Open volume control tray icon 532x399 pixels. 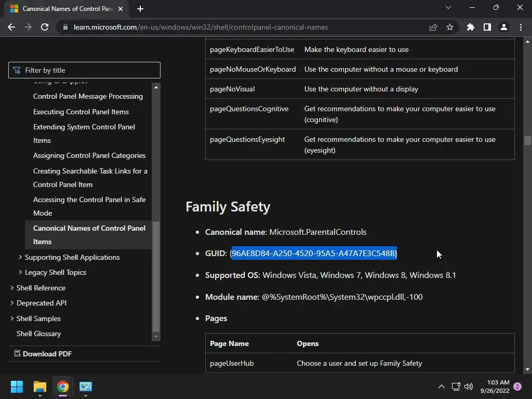469,387
